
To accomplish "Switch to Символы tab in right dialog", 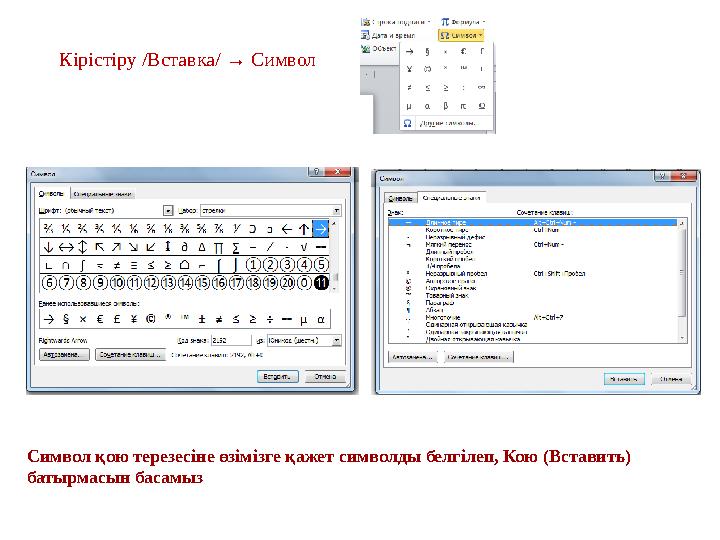I will click(400, 198).
